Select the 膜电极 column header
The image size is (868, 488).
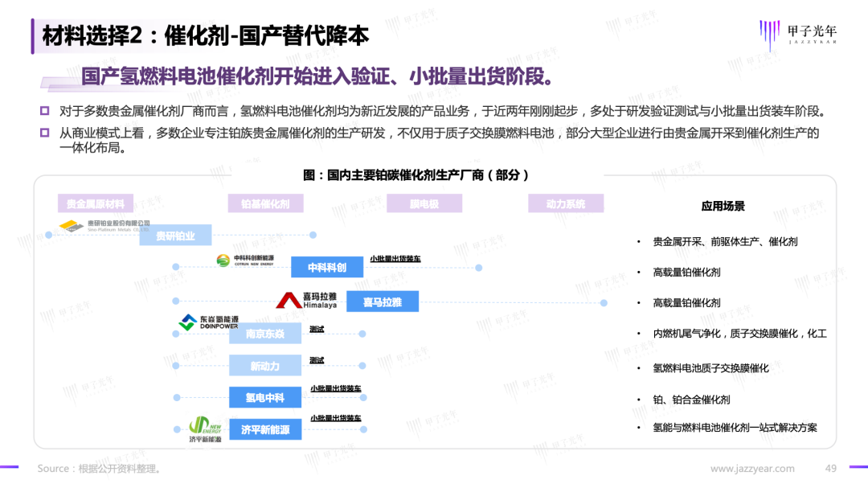click(x=424, y=204)
